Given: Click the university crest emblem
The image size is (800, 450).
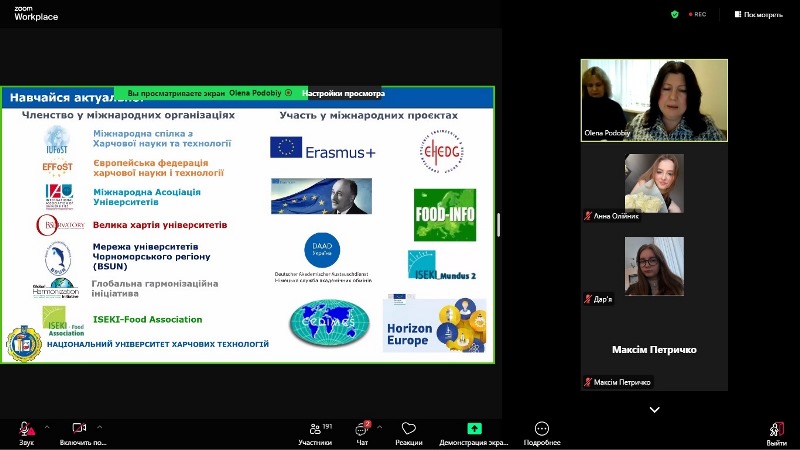Looking at the screenshot, I should [24, 343].
